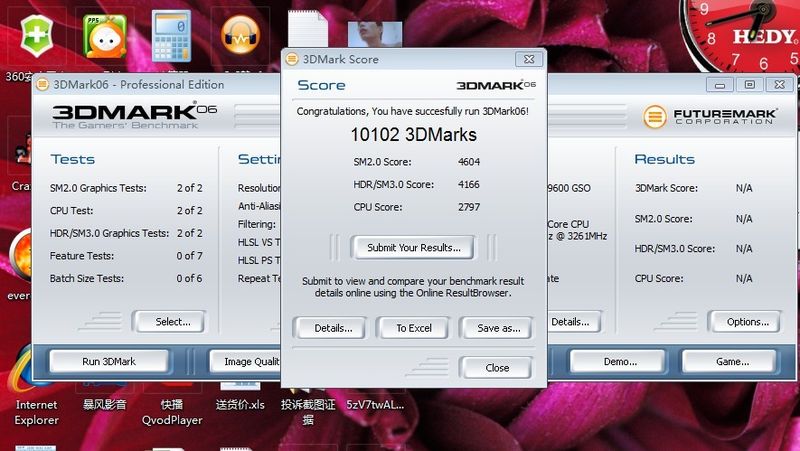Click Submit Your Results button
Screen dimensions: 800x451
click(413, 247)
